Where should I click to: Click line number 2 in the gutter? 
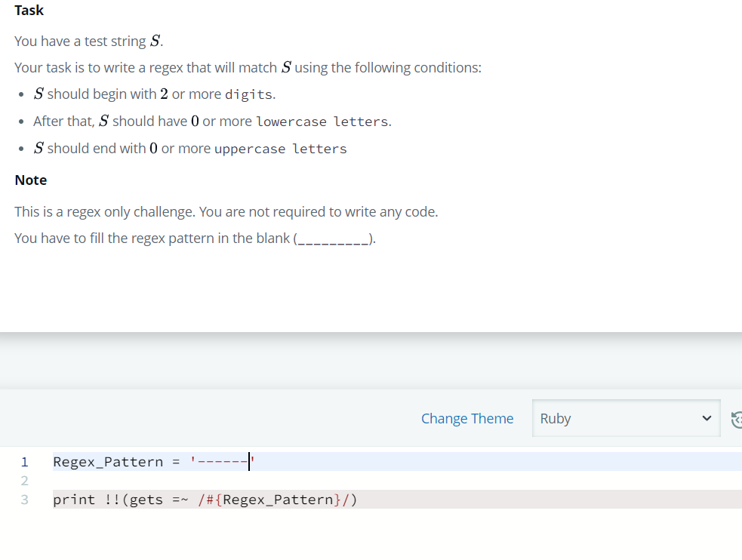pyautogui.click(x=25, y=480)
